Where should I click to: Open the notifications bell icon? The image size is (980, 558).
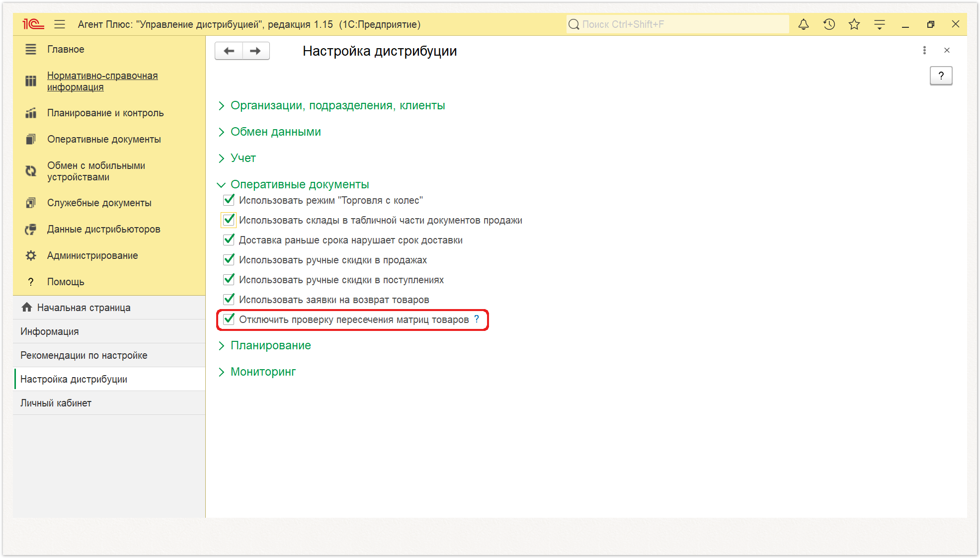804,24
